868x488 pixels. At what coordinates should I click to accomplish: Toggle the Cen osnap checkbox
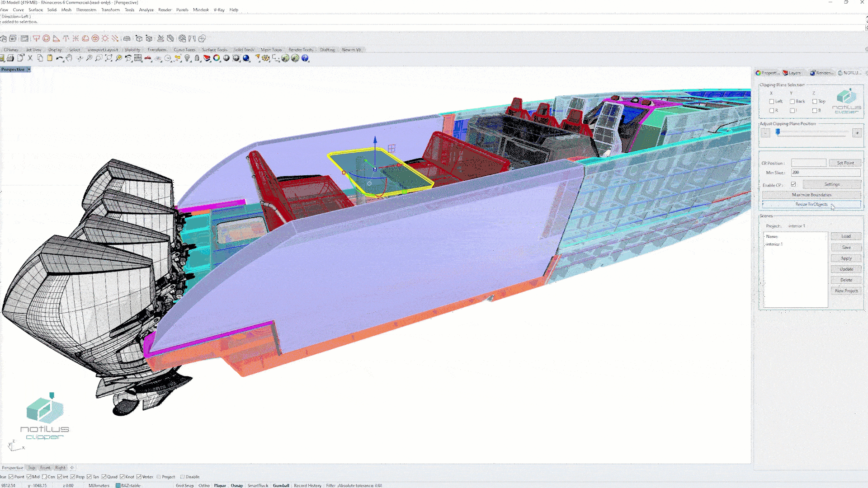coord(44,477)
